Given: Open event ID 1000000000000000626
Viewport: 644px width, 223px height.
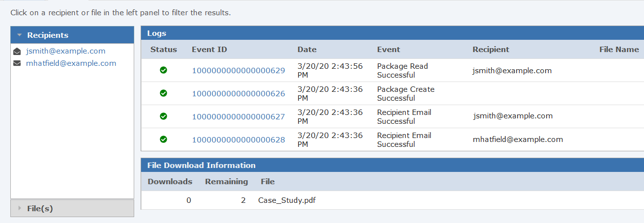Looking at the screenshot, I should pos(238,93).
